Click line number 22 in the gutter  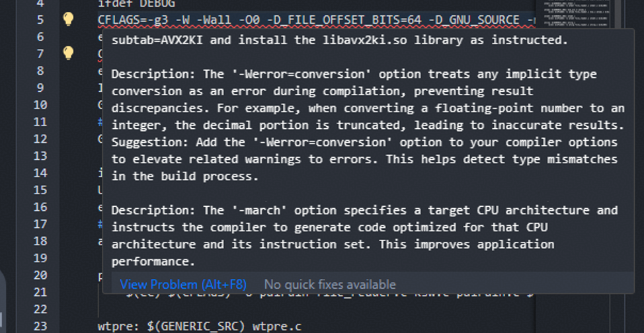(40, 309)
